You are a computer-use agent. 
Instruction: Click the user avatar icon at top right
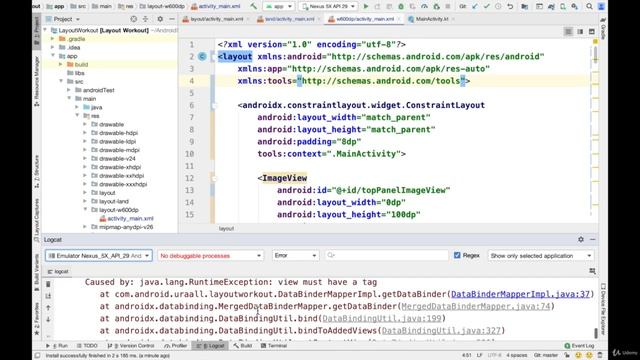pos(601,7)
